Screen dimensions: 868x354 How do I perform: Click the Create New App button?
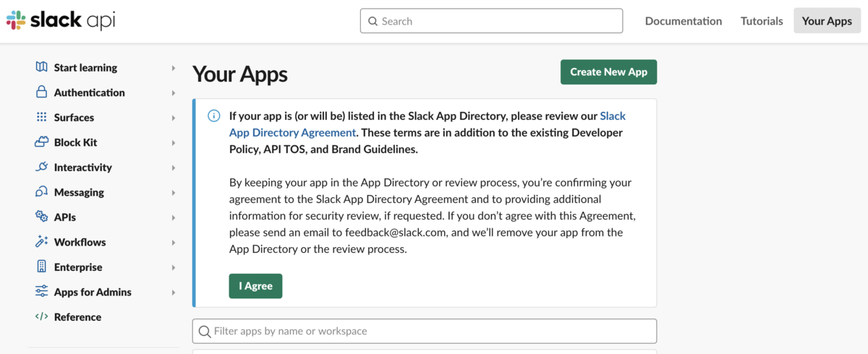pos(608,72)
